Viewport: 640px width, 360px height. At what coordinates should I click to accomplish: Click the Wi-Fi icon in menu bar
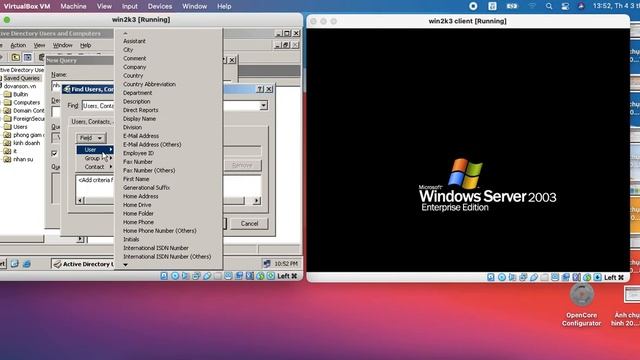(x=532, y=6)
